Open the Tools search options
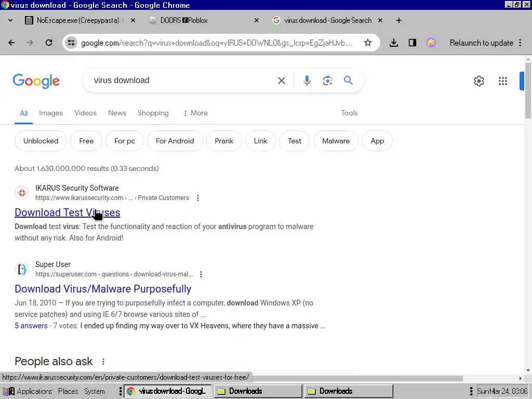The height and width of the screenshot is (399, 532). point(349,113)
